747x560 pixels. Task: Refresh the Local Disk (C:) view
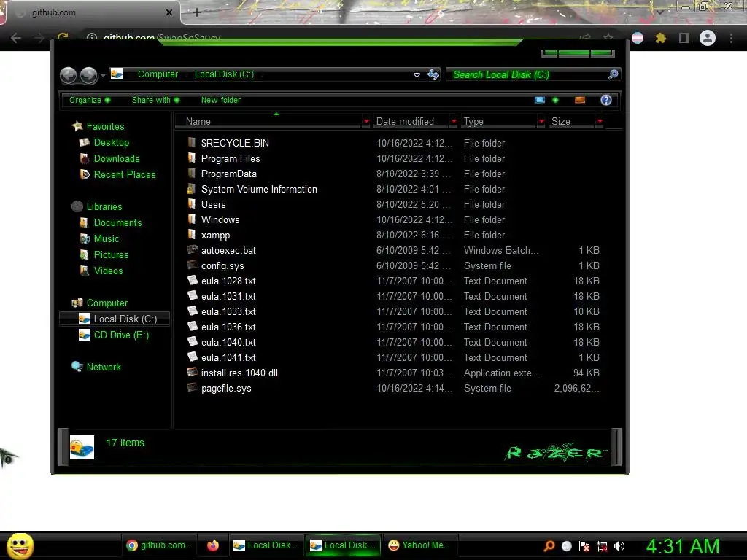[x=433, y=75]
